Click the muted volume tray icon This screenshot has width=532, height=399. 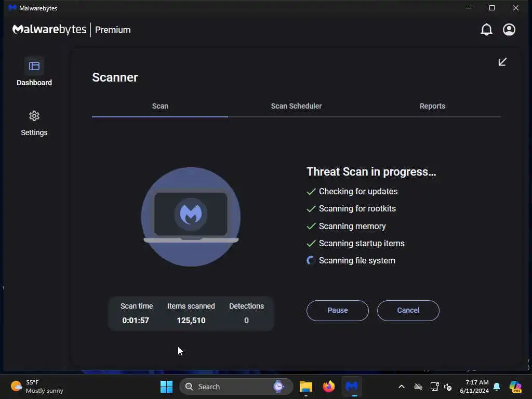[448, 387]
